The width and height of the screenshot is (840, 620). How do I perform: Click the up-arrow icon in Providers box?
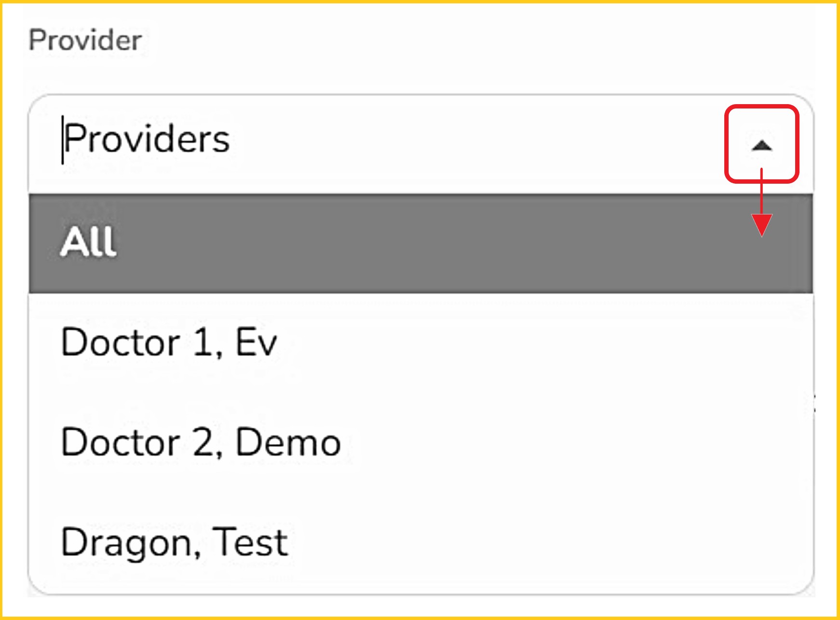(x=762, y=145)
